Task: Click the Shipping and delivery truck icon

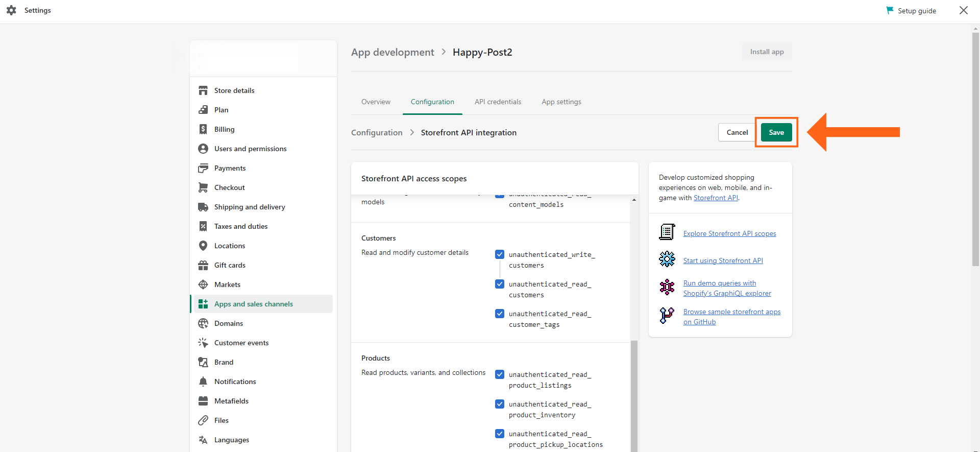Action: pos(203,207)
